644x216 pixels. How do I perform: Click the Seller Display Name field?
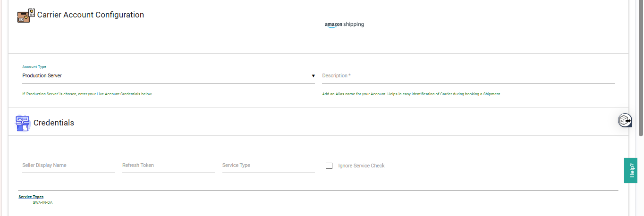[68, 166]
